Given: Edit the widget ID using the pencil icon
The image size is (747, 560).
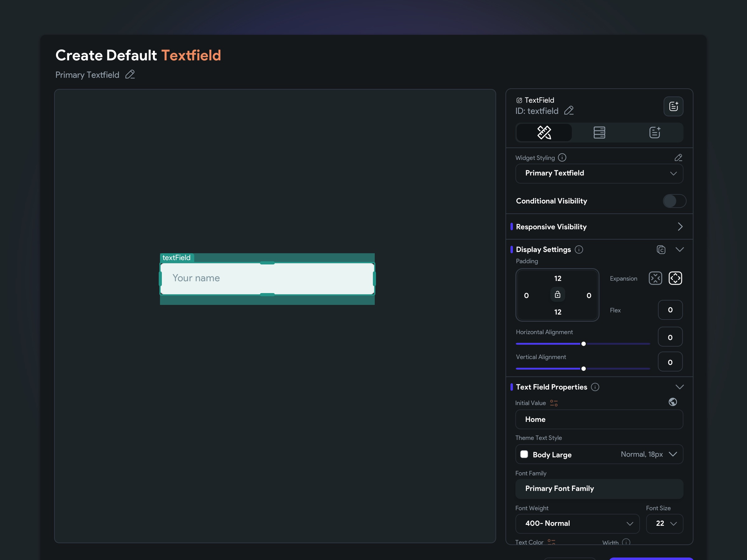Looking at the screenshot, I should pos(569,111).
